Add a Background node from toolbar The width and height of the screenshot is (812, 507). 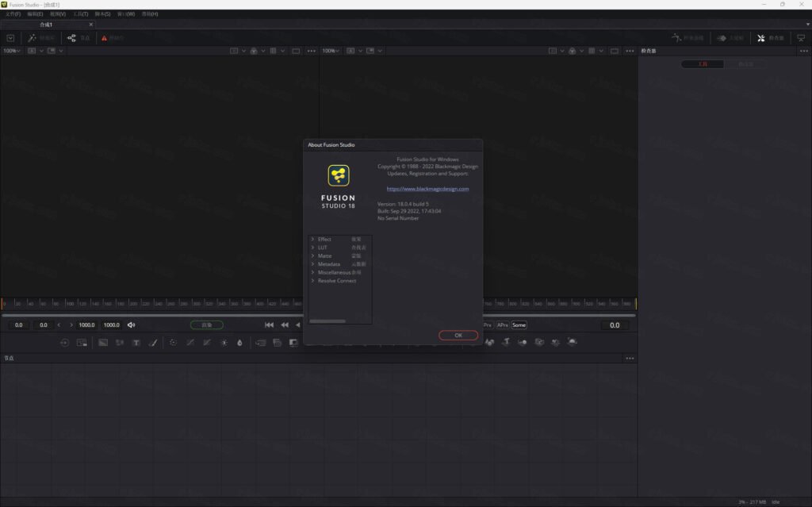point(103,343)
